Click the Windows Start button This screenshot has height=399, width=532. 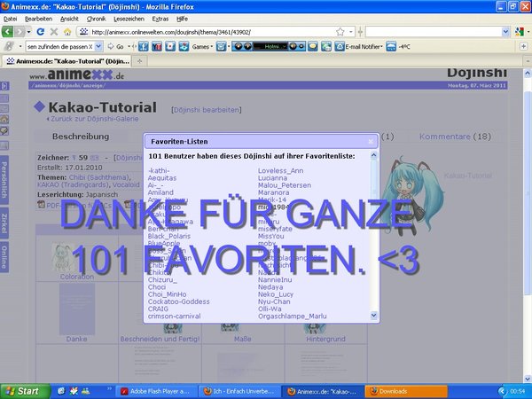point(25,391)
